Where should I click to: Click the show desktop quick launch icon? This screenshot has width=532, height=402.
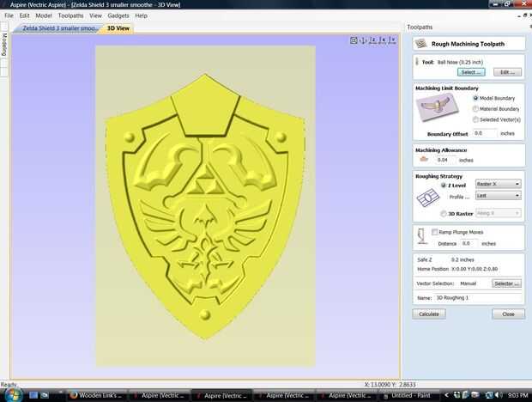point(33,395)
